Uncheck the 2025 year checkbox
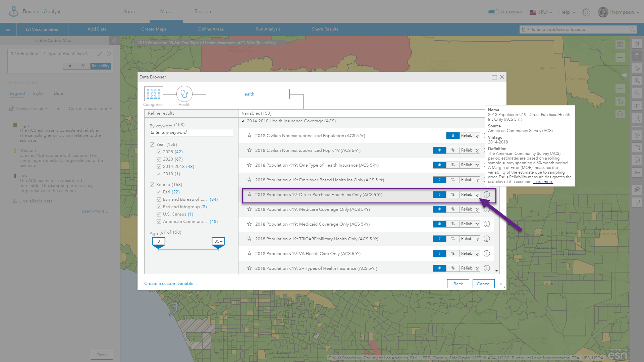The image size is (644, 362). [x=159, y=152]
